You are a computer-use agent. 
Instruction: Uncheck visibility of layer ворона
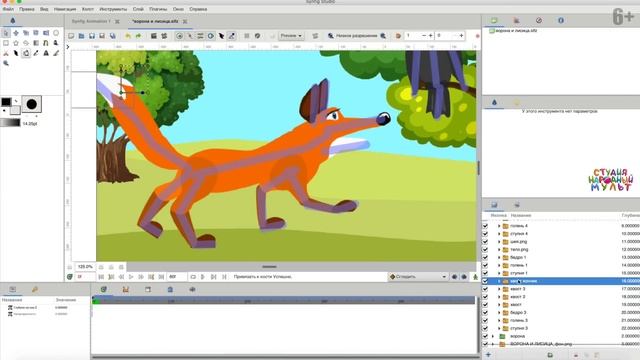pyautogui.click(x=485, y=336)
